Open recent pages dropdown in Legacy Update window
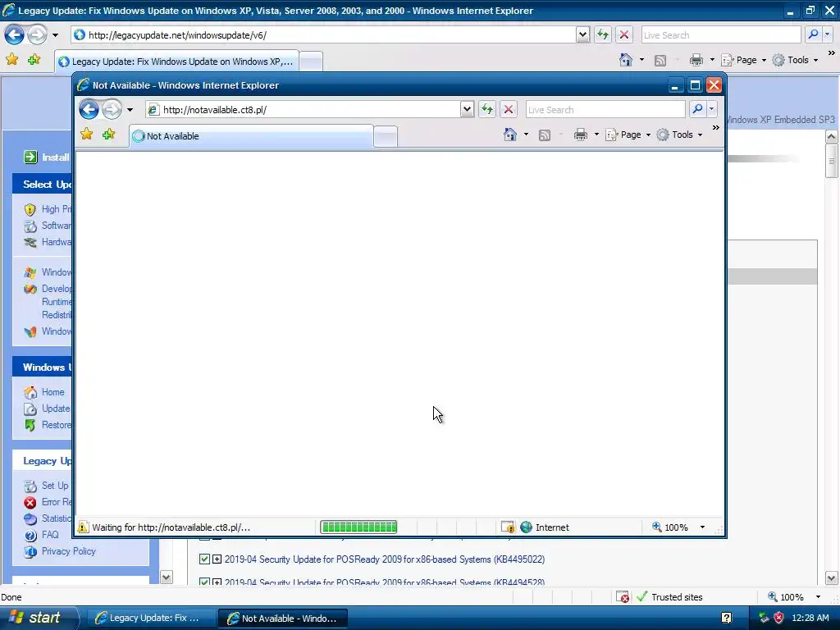 point(55,35)
